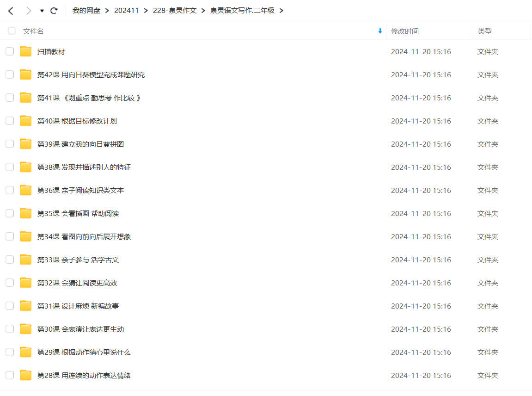
Task: Select checkbox for 第29课 根据动作猜心里说什么
Action: (10, 352)
